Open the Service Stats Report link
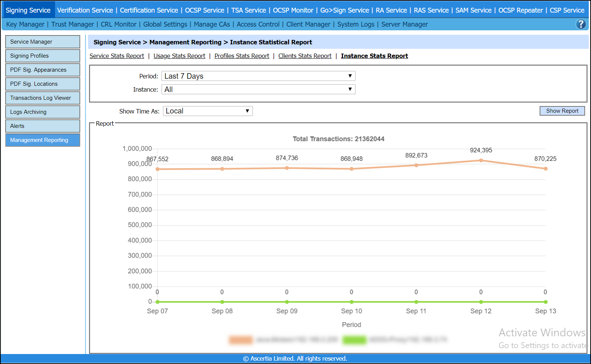Image resolution: width=591 pixels, height=364 pixels. tap(117, 56)
